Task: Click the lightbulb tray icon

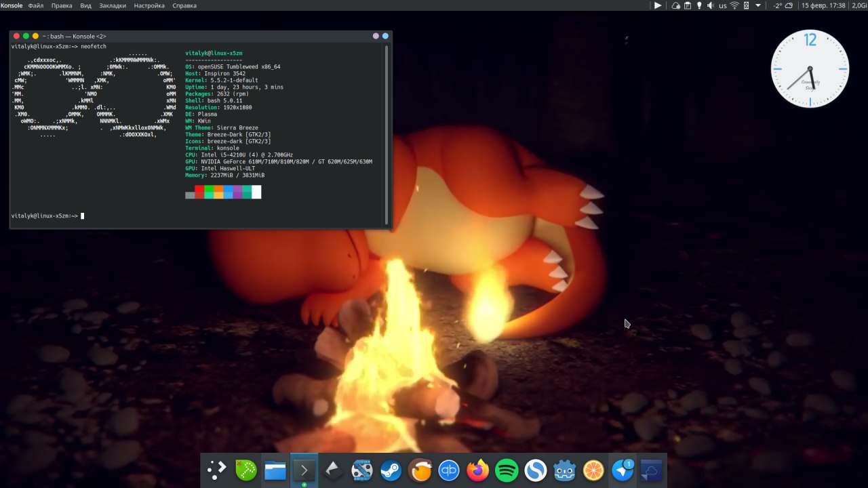Action: coord(699,5)
